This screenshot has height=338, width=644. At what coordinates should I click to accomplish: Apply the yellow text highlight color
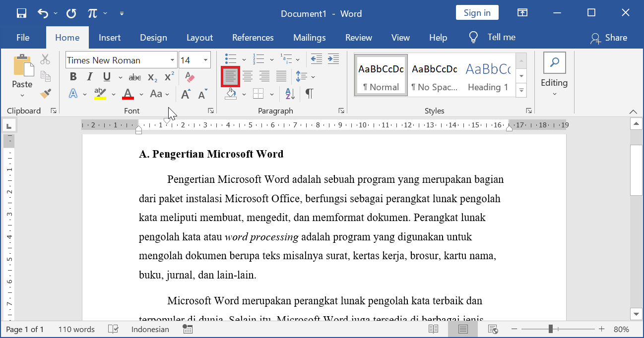coord(100,94)
